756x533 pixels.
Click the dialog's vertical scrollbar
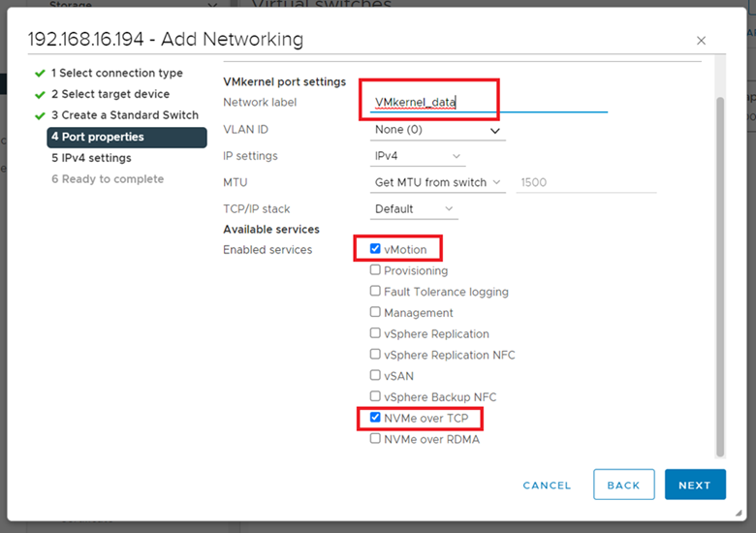pyautogui.click(x=720, y=276)
